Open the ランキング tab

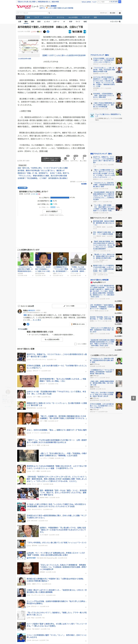tap(86, 17)
